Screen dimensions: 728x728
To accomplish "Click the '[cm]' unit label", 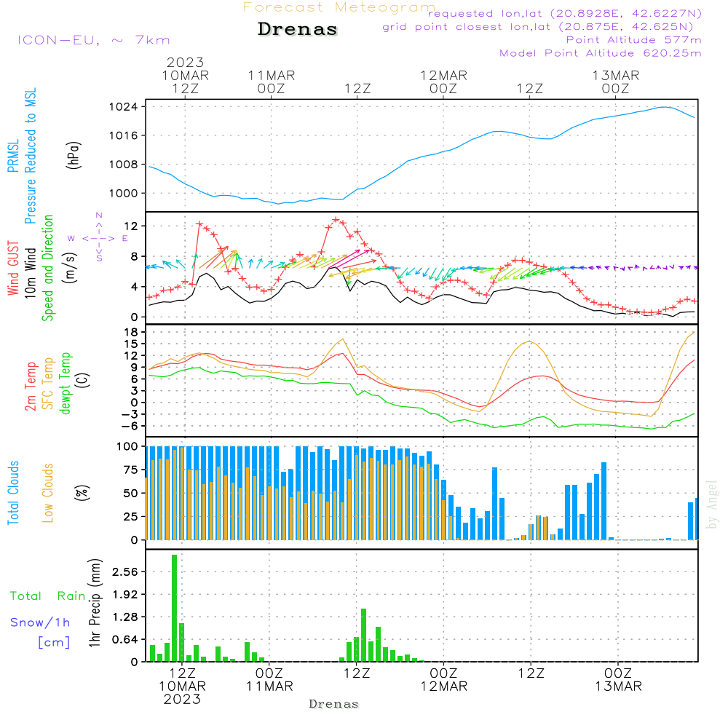I will [x=54, y=643].
